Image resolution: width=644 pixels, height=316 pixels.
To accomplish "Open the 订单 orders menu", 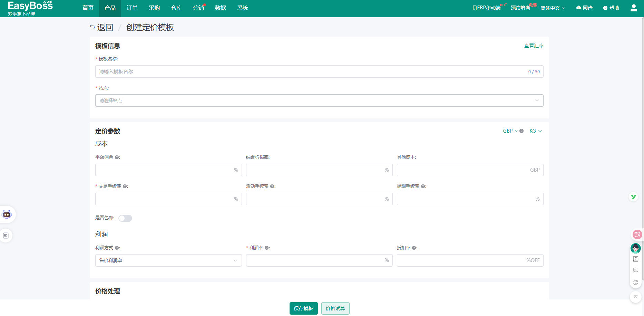I will pyautogui.click(x=132, y=8).
